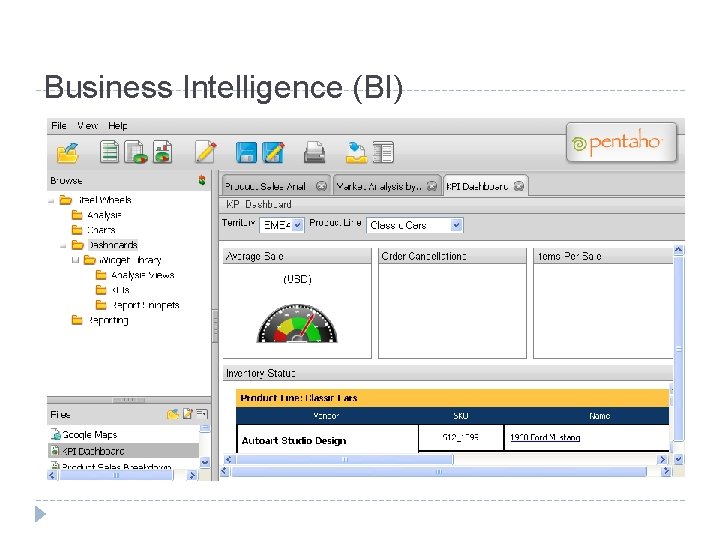Open the 1970 Ford Mustang link
This screenshot has width=720, height=540.
click(545, 438)
